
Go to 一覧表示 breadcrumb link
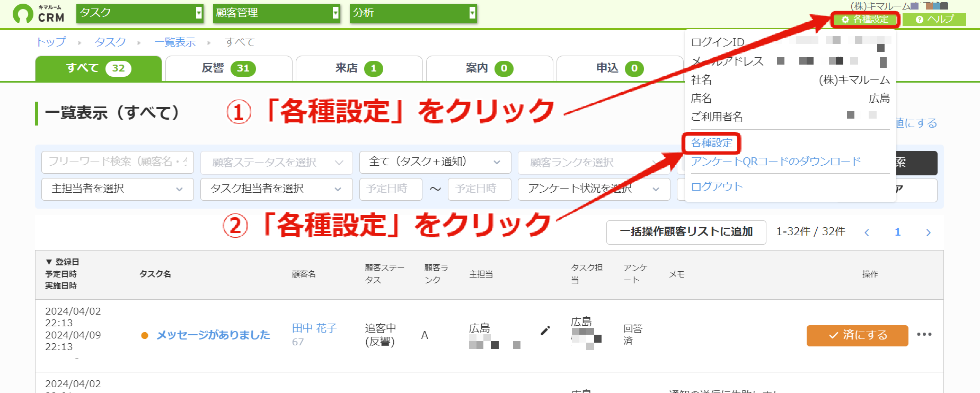point(175,42)
